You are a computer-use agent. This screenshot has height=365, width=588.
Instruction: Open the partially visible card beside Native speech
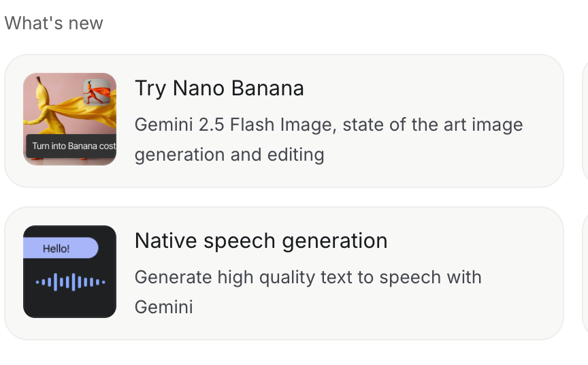coord(585,274)
